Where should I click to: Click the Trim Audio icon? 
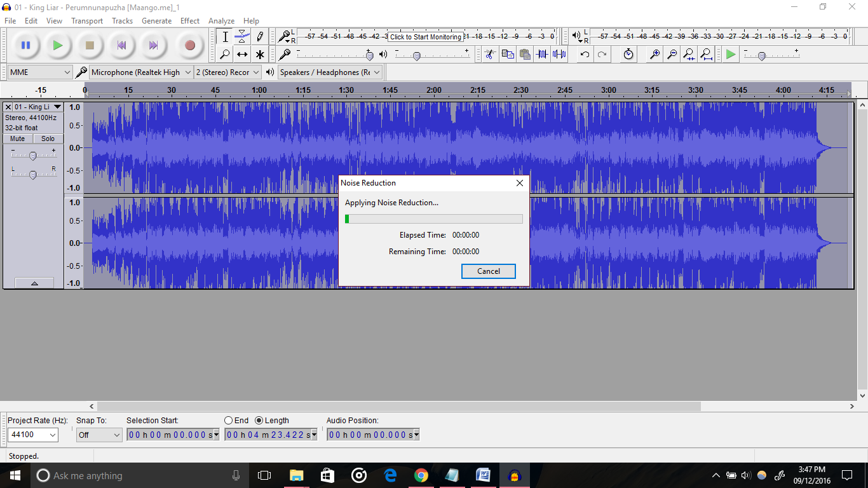[x=541, y=55]
